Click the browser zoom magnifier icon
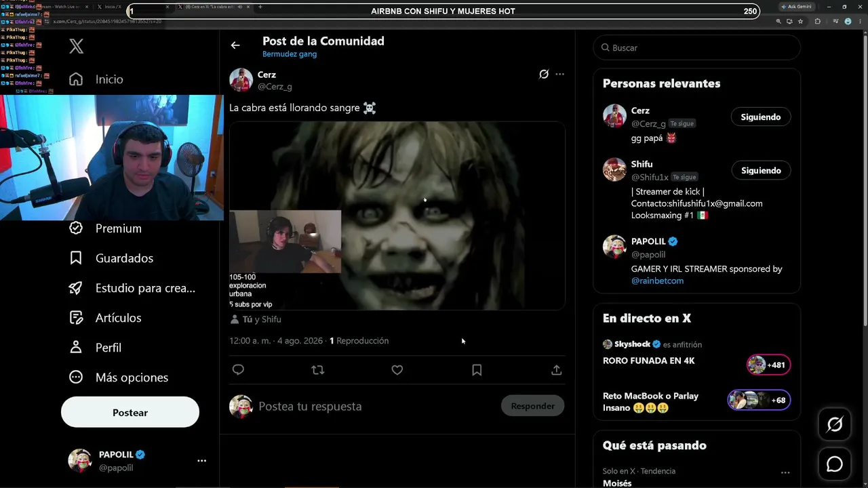 point(778,22)
